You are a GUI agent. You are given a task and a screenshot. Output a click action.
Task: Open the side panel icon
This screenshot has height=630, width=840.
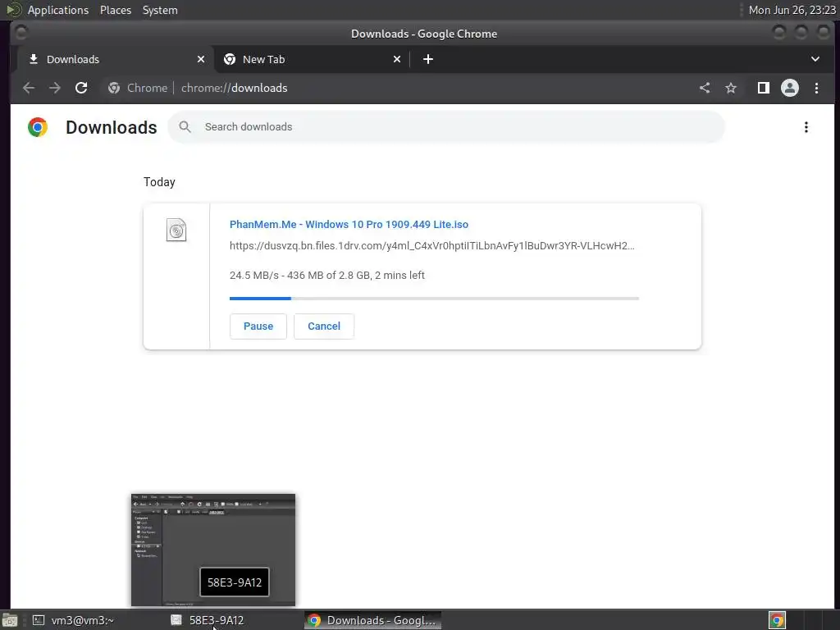(x=764, y=88)
